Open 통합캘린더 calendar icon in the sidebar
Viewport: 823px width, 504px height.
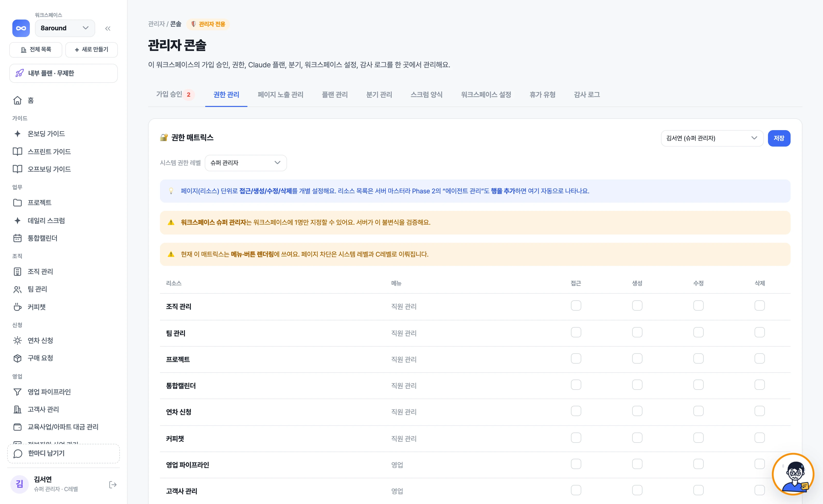coord(17,238)
